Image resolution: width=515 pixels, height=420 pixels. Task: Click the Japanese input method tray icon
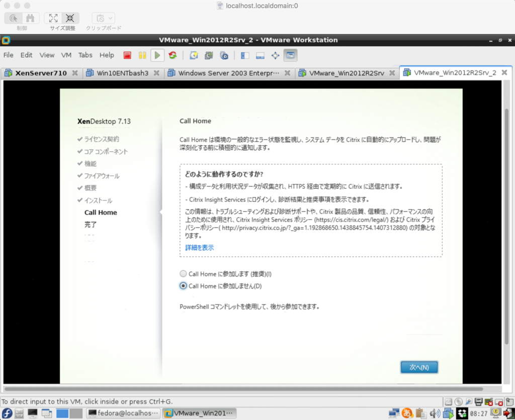coord(407,413)
